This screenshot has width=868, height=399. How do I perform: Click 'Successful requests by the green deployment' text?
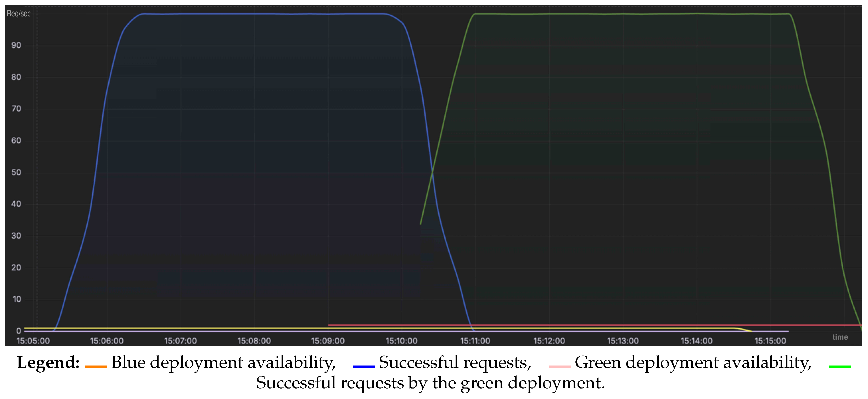tap(430, 383)
